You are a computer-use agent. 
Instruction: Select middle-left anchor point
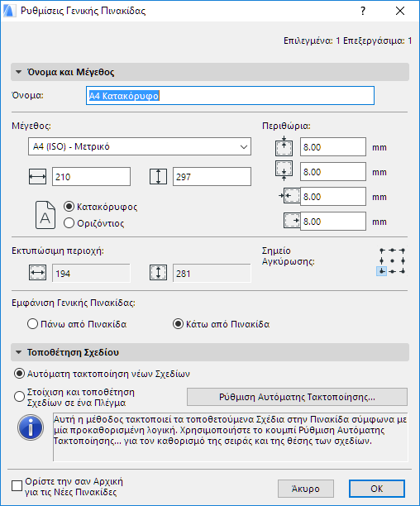pyautogui.click(x=382, y=260)
